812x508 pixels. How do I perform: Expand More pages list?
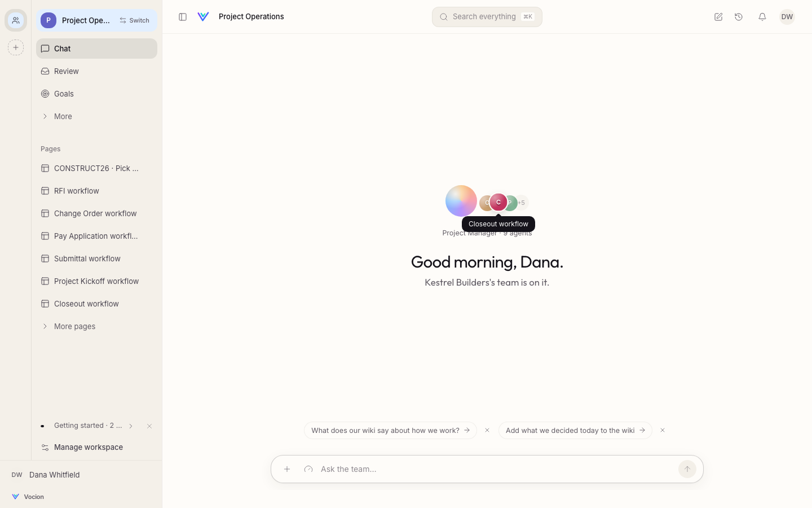click(96, 326)
